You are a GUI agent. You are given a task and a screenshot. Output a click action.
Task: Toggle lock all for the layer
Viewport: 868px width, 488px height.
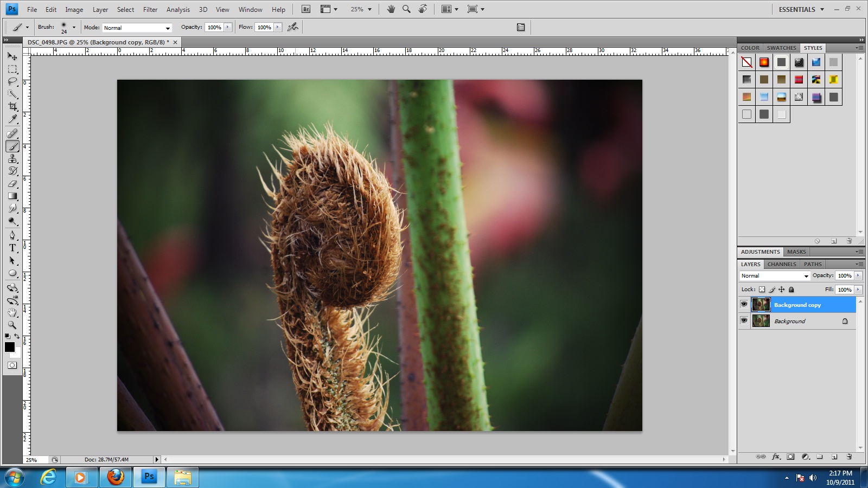coord(792,290)
